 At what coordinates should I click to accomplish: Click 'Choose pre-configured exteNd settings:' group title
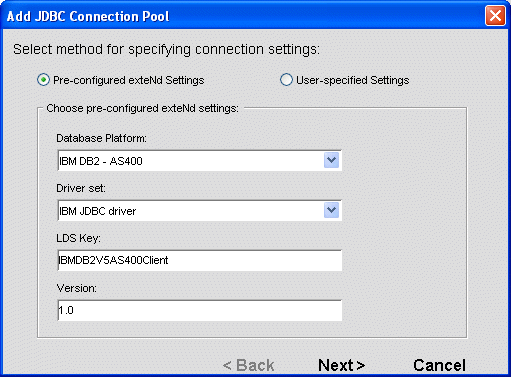click(142, 108)
